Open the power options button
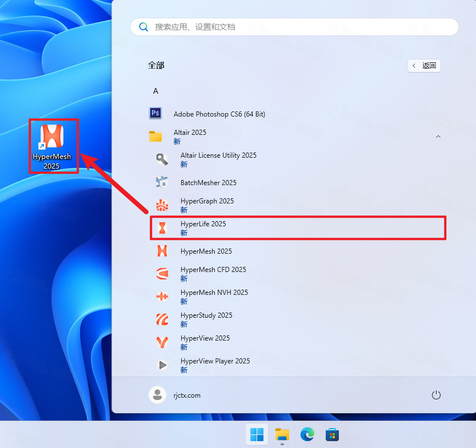Image resolution: width=476 pixels, height=448 pixels. [436, 395]
